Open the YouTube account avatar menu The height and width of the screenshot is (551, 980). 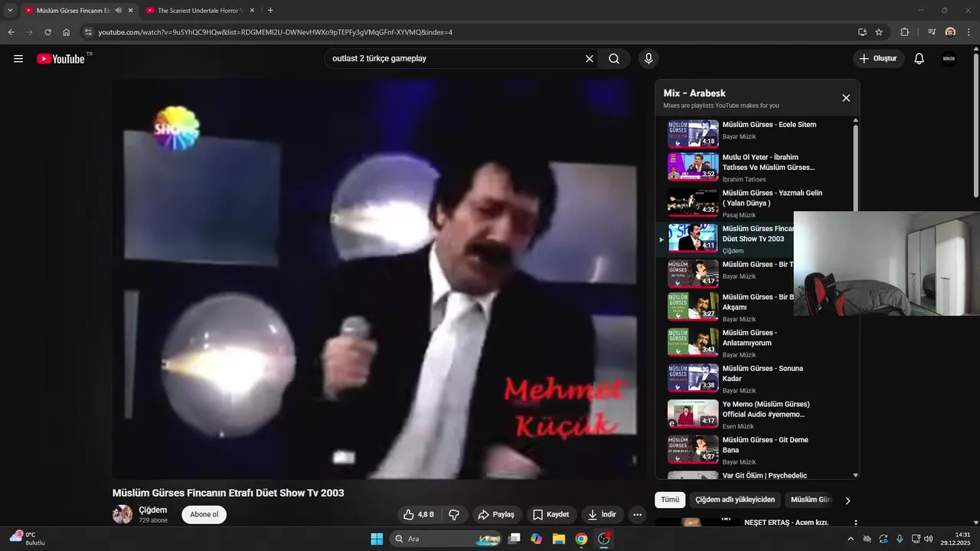click(x=949, y=59)
